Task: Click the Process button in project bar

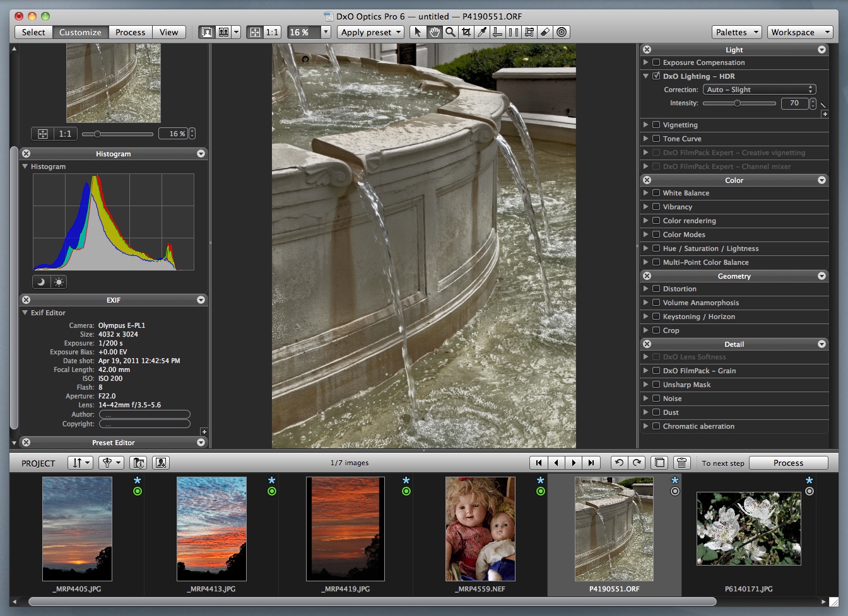Action: point(788,463)
